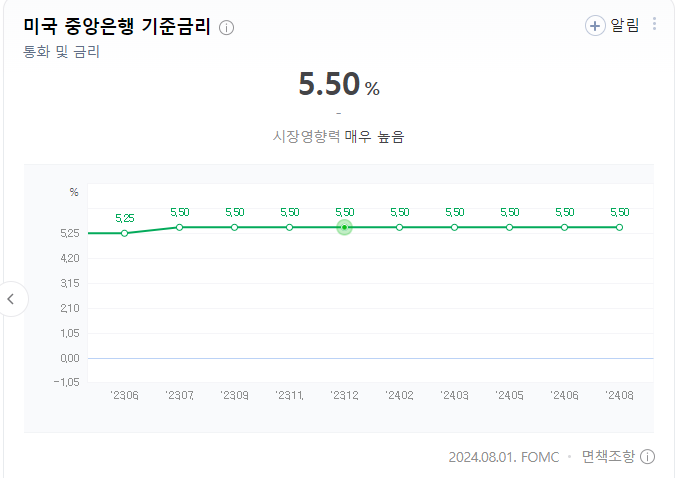Select the highlighted '23.12 data point
The image size is (675, 478).
[x=344, y=228]
